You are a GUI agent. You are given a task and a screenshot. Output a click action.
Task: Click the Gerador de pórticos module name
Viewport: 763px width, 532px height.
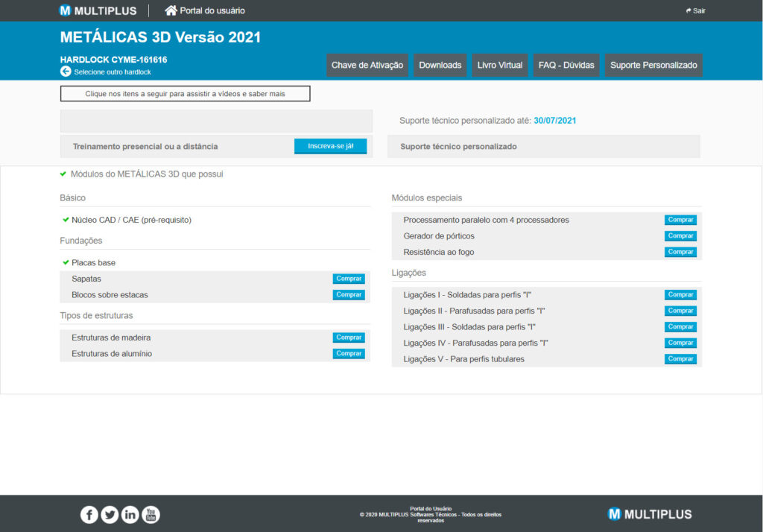439,236
